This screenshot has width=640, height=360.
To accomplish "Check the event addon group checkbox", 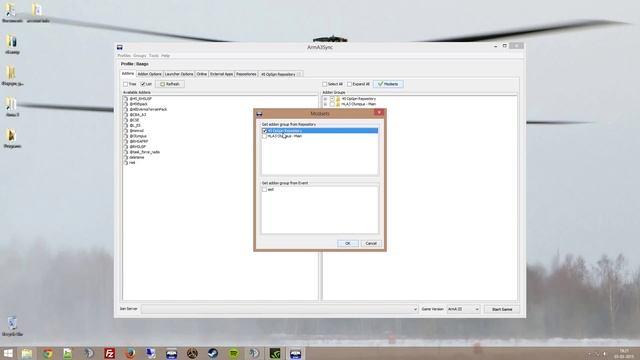I will coord(264,190).
